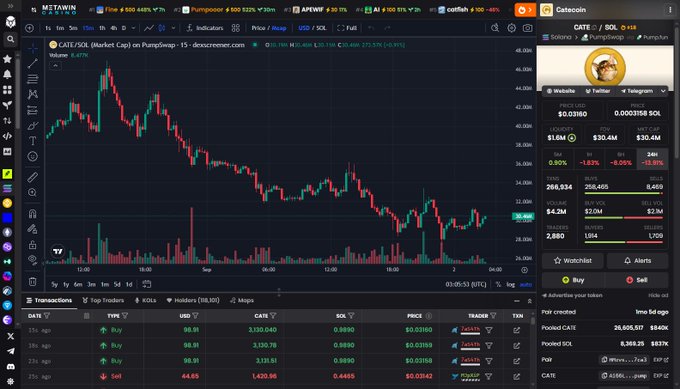Take chart snapshot with camera icon
The height and width of the screenshot is (389, 680).
point(527,28)
